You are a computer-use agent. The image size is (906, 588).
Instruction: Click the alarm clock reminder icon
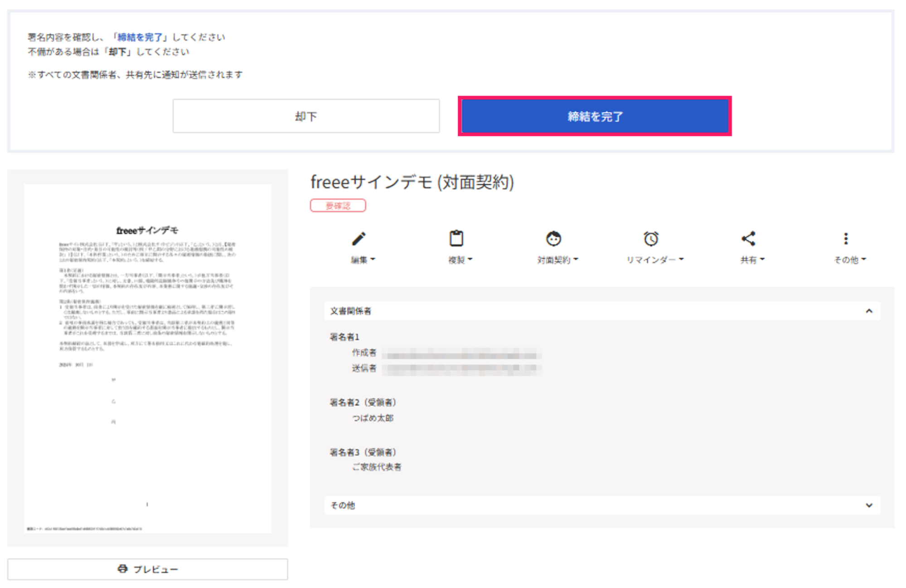[x=651, y=239]
